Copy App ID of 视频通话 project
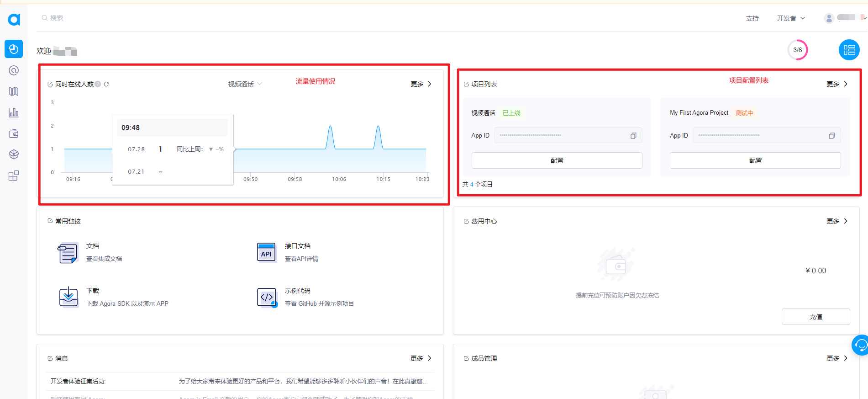The image size is (868, 399). point(633,136)
